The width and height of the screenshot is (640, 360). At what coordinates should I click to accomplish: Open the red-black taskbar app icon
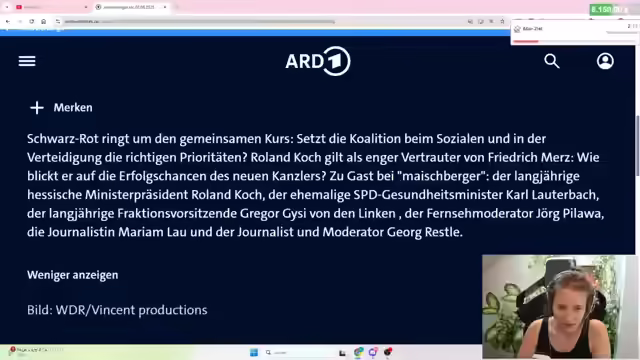[388, 352]
